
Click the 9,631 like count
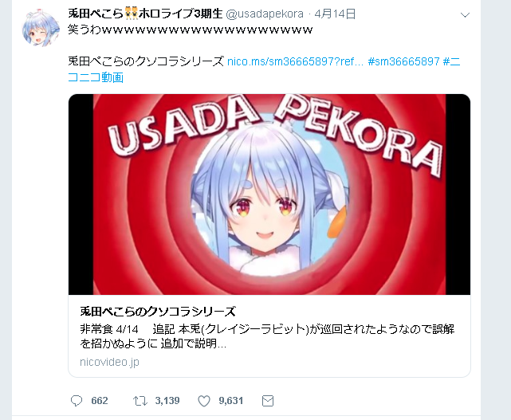pyautogui.click(x=231, y=401)
